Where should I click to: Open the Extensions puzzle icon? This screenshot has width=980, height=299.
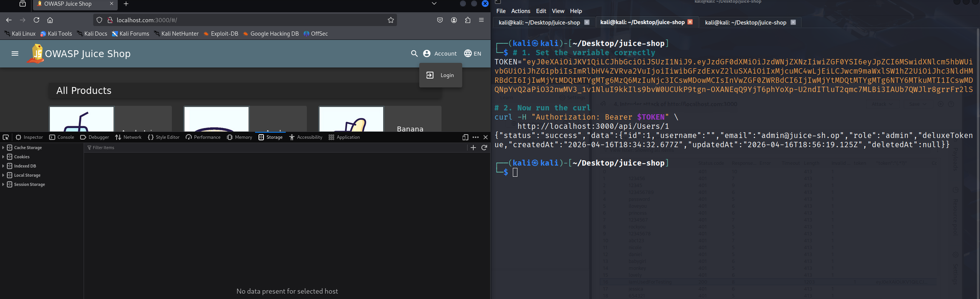point(468,20)
